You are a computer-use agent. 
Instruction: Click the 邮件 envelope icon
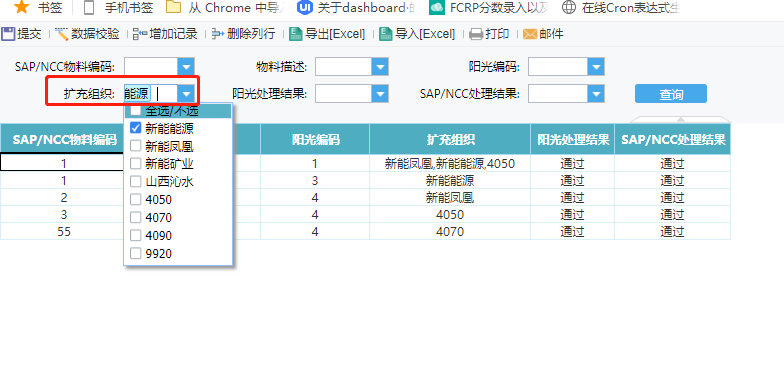click(x=530, y=34)
